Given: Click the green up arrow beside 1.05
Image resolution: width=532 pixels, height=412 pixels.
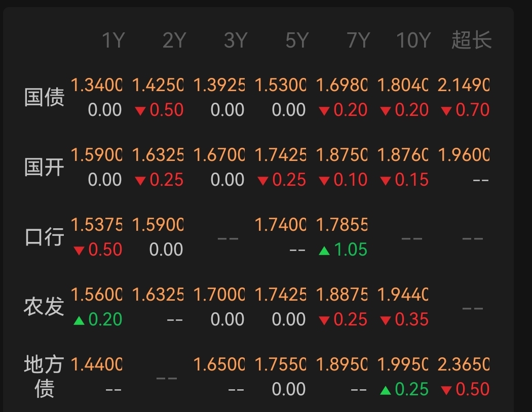Looking at the screenshot, I should (x=324, y=250).
